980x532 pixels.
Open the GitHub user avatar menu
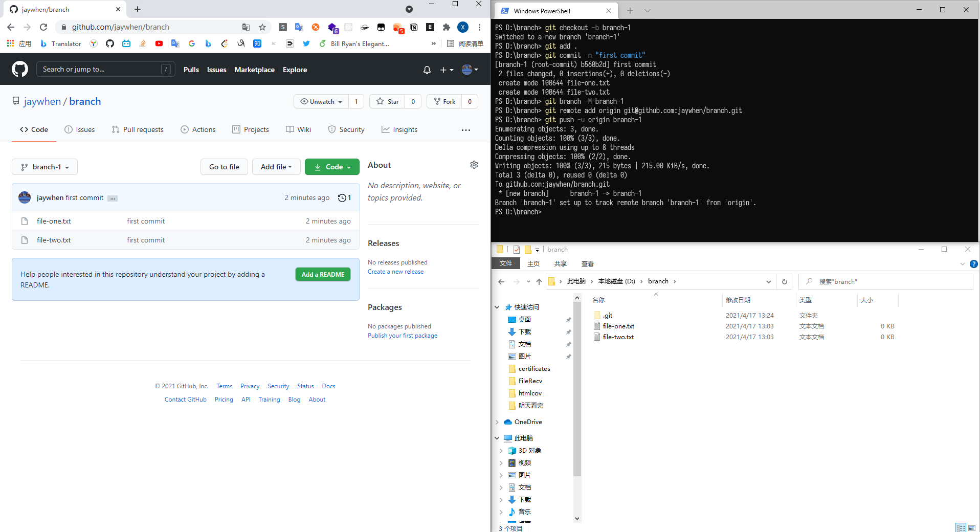(470, 70)
